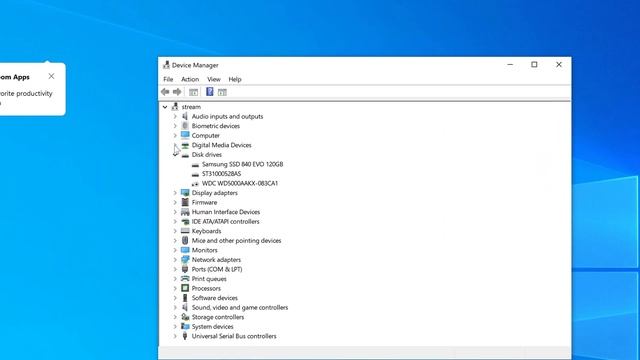Open the Help menu

coord(235,79)
